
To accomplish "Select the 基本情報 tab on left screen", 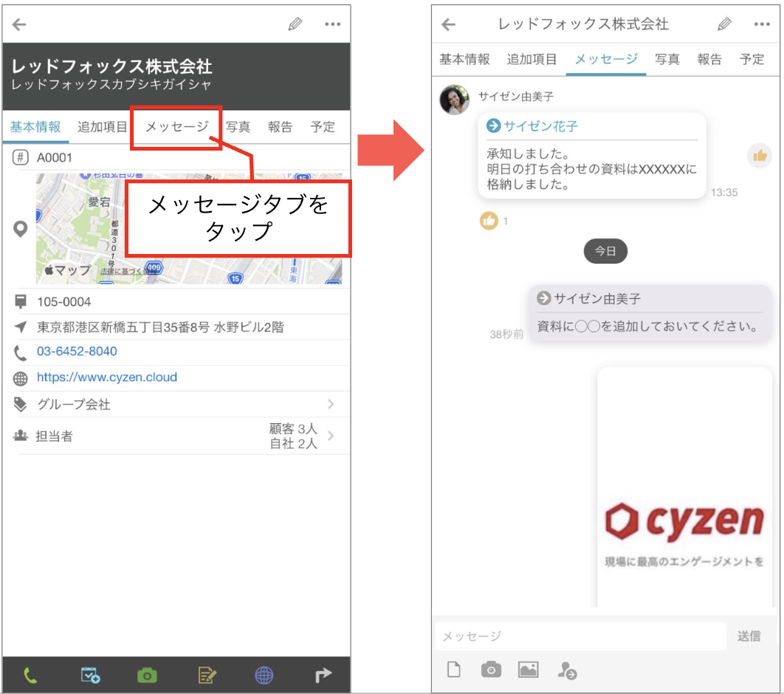I will click(35, 127).
